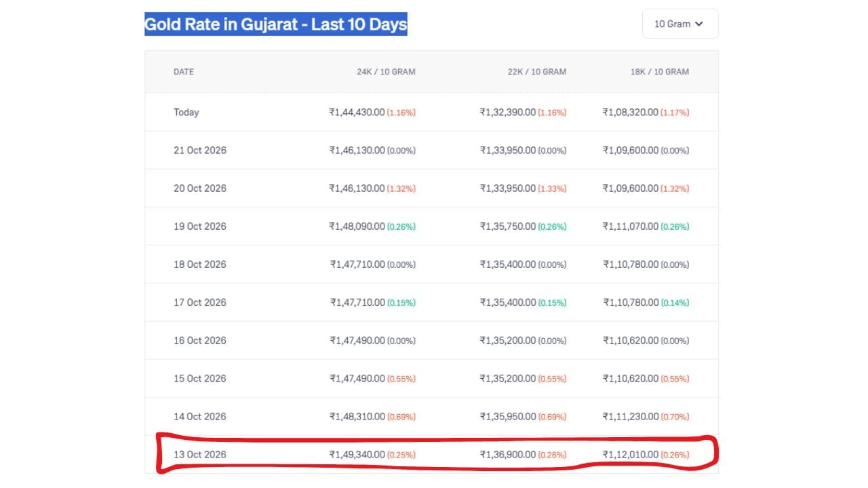Click the 22K price for 15 Oct 2026
Viewport: 868px width, 488px height.
508,378
